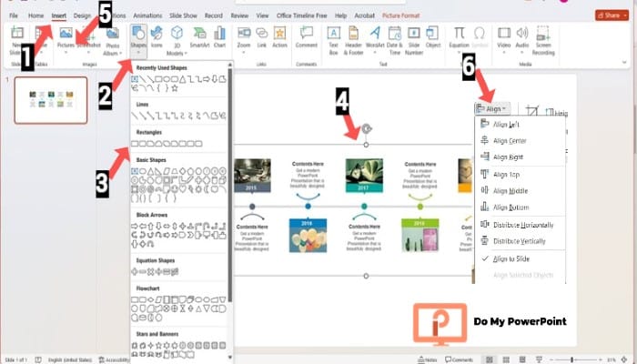Insert a picture via Pictures icon
Screen dimensions: 637x364
tap(66, 37)
